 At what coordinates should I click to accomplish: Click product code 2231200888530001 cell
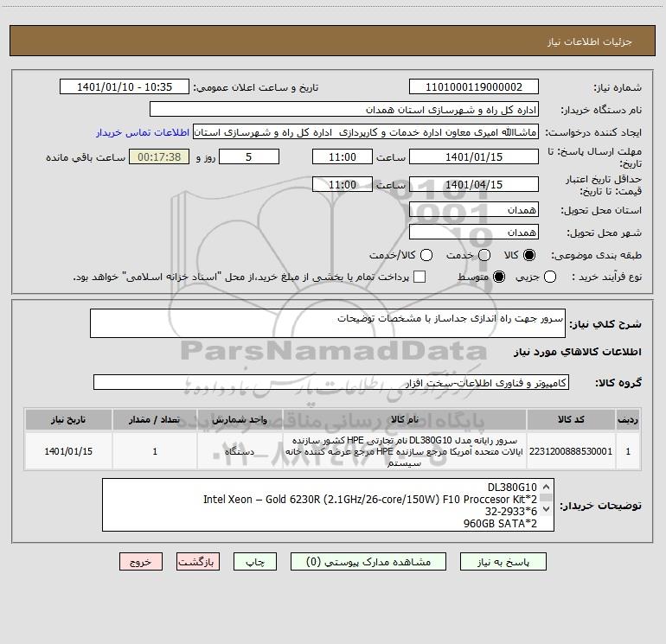coord(571,451)
